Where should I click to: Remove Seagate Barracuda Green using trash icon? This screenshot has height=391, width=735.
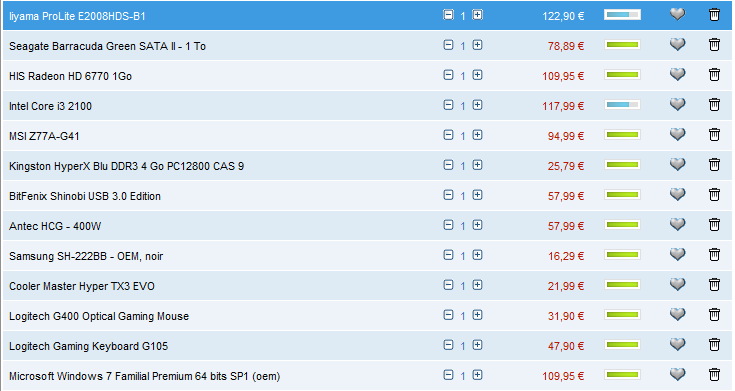click(714, 45)
